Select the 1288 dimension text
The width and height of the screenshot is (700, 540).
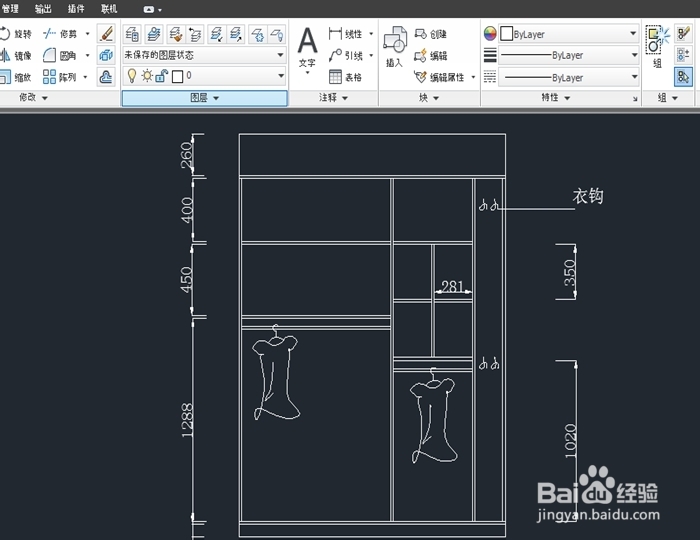point(187,420)
